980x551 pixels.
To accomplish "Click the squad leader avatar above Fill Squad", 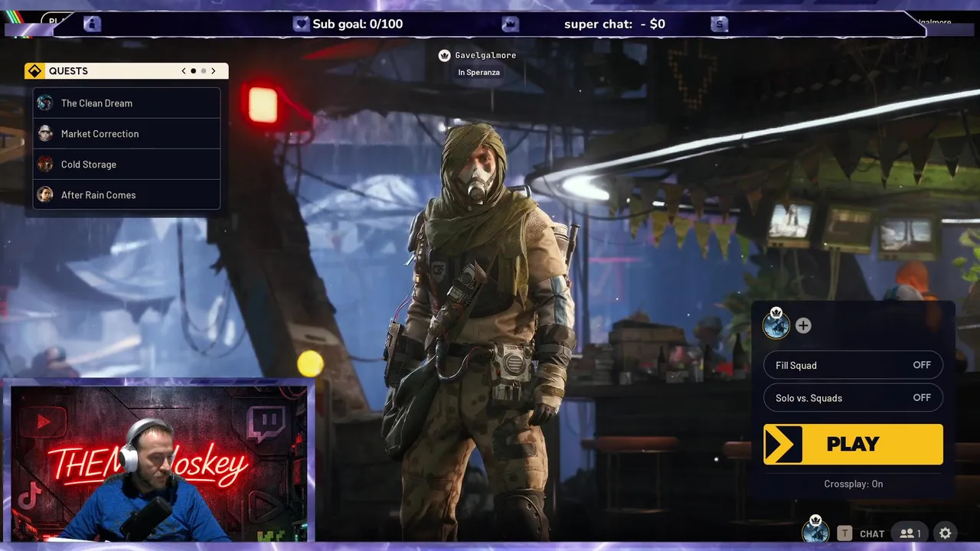I will (x=776, y=324).
